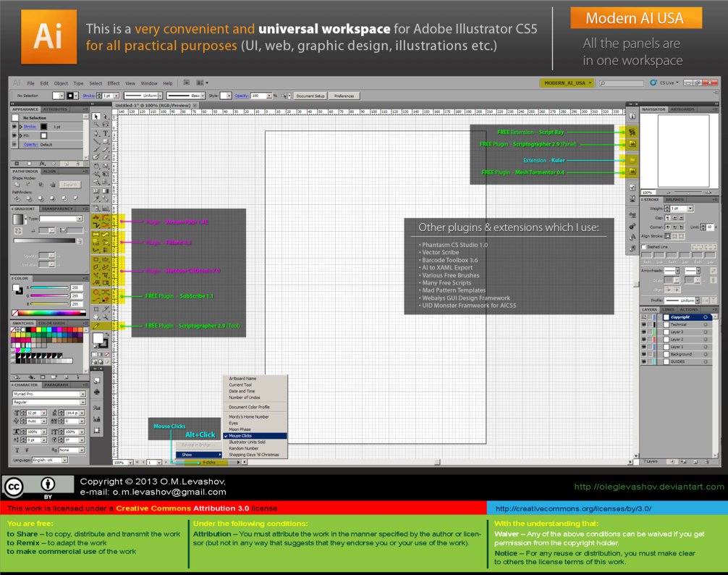
Task: Open the Mesh Tormentor panel icon
Action: [x=632, y=172]
